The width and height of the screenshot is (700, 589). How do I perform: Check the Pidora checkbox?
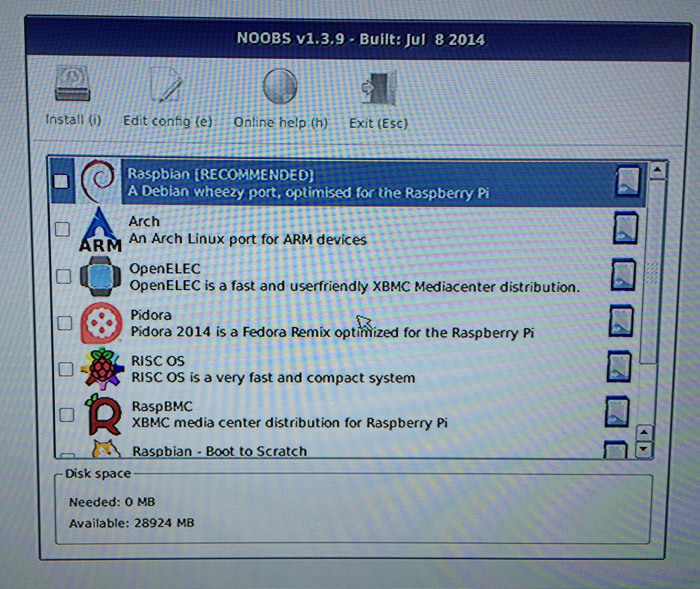coord(65,322)
